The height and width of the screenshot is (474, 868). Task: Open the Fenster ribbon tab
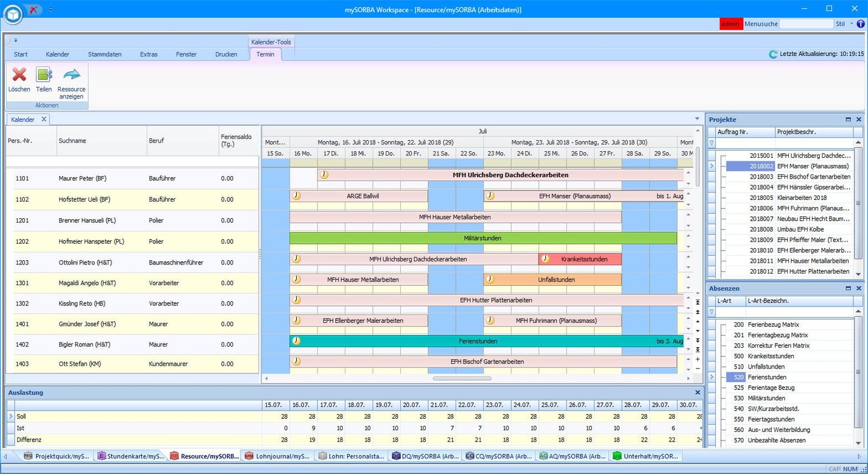(x=186, y=54)
